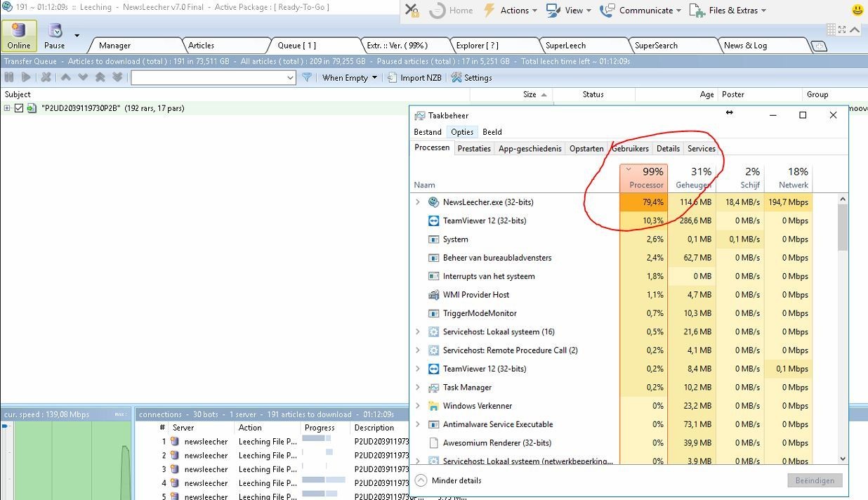Viewport: 868px width, 500px height.
Task: Click the delete (X) queue toolbar icon
Action: [x=46, y=77]
